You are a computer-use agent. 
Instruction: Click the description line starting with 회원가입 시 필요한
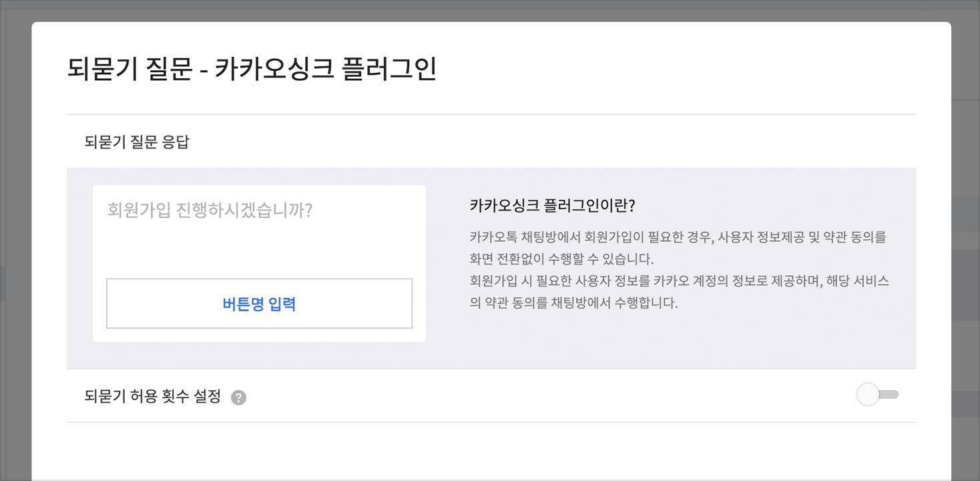(x=679, y=281)
